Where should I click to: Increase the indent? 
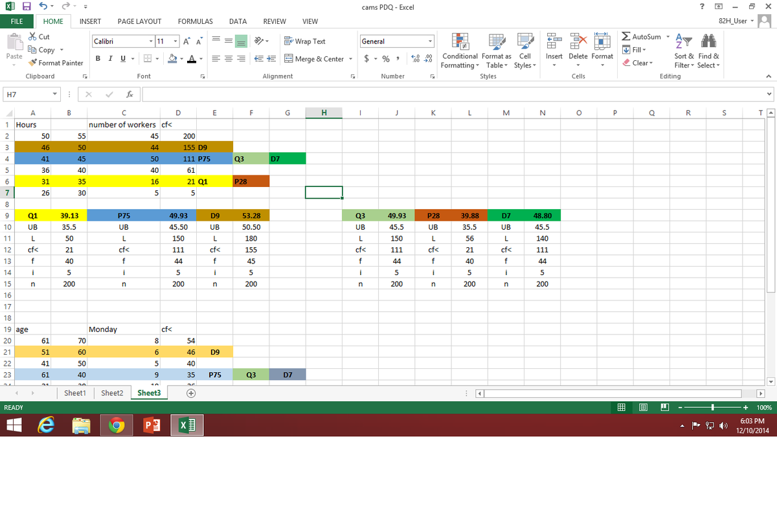point(272,59)
